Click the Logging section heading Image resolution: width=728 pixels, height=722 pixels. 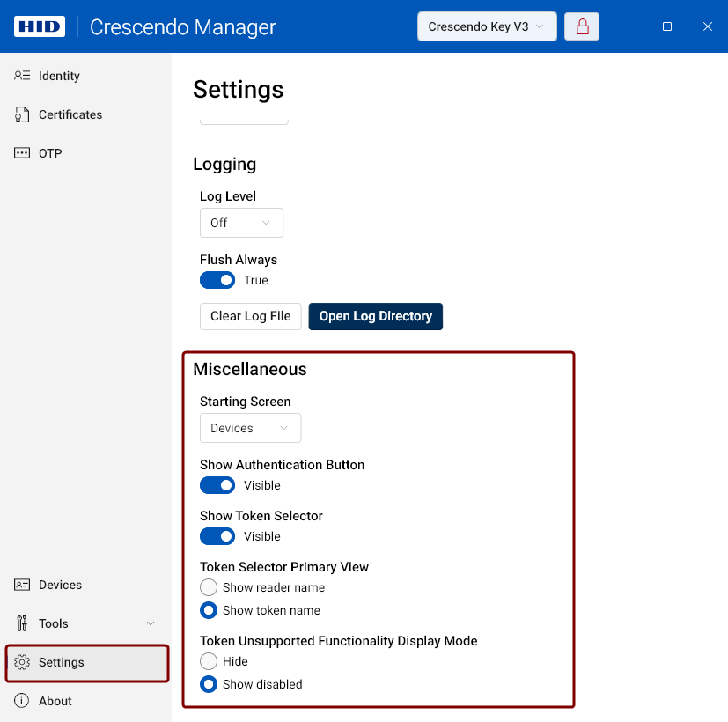224,165
